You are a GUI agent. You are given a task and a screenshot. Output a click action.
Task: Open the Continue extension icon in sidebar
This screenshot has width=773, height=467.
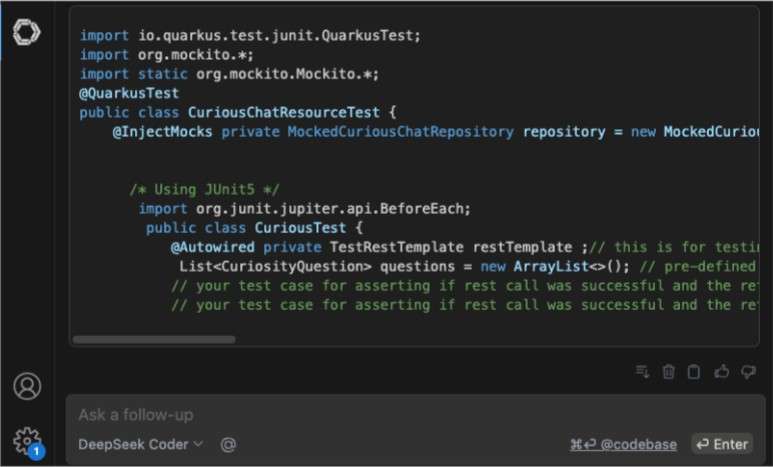pyautogui.click(x=26, y=33)
